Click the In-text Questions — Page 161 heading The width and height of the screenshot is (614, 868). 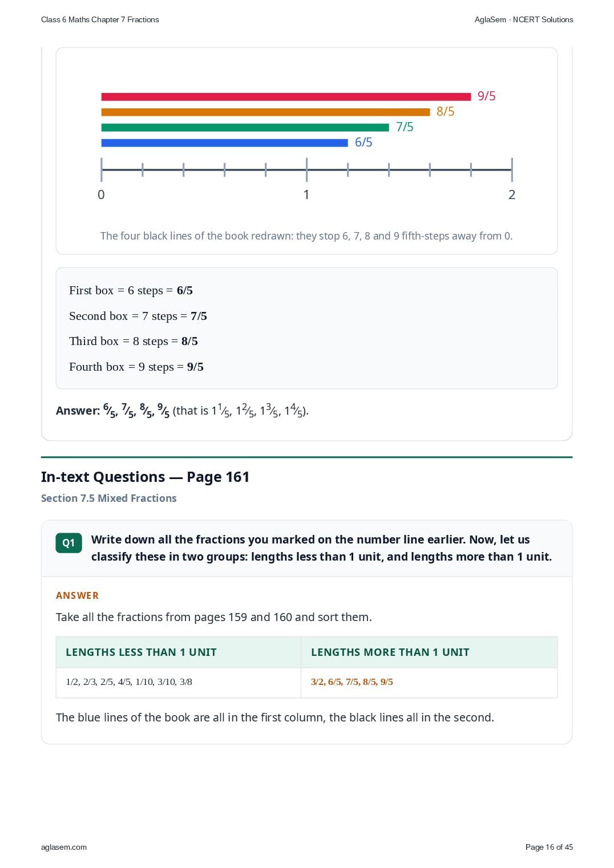146,477
